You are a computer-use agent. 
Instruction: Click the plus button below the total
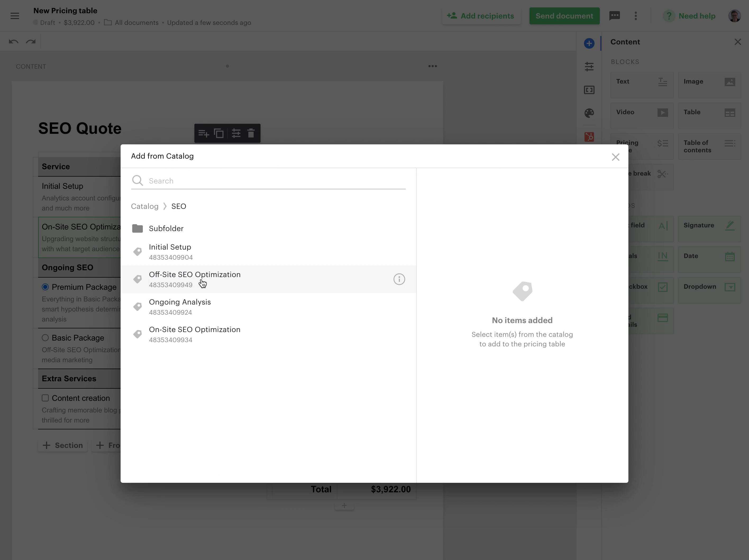pyautogui.click(x=344, y=506)
